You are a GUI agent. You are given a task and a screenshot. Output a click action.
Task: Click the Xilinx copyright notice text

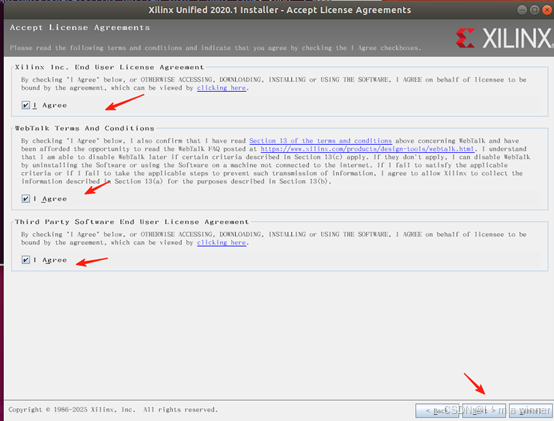click(113, 410)
